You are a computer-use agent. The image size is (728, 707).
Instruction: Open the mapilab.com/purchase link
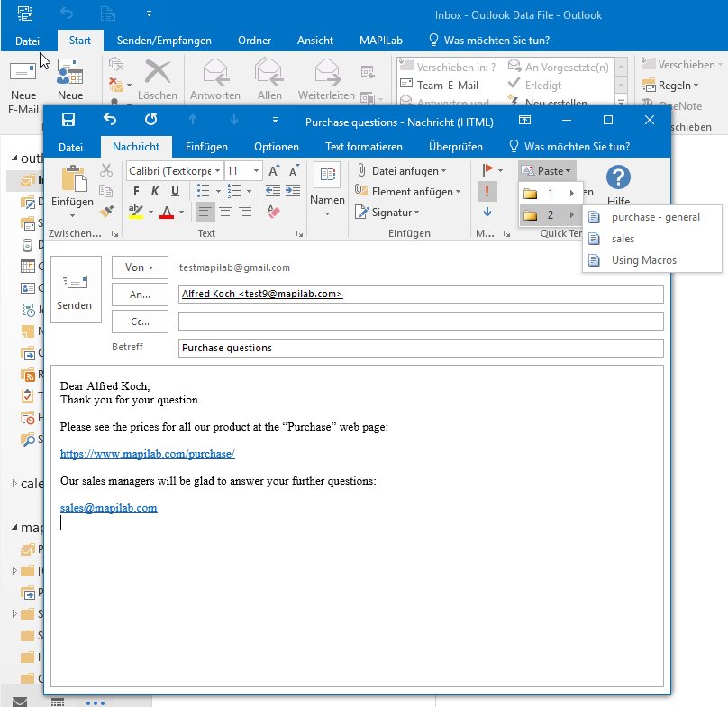[147, 454]
